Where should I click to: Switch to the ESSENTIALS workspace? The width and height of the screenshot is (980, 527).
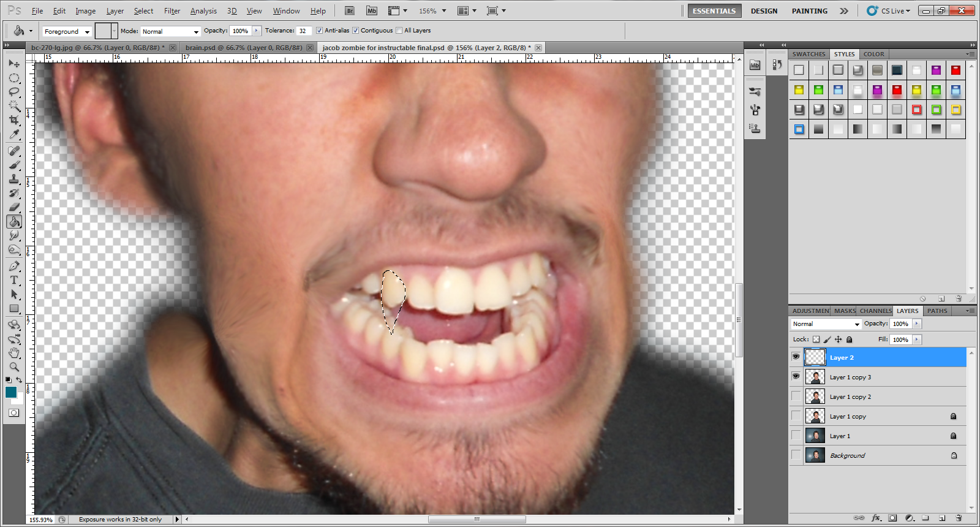click(x=714, y=11)
